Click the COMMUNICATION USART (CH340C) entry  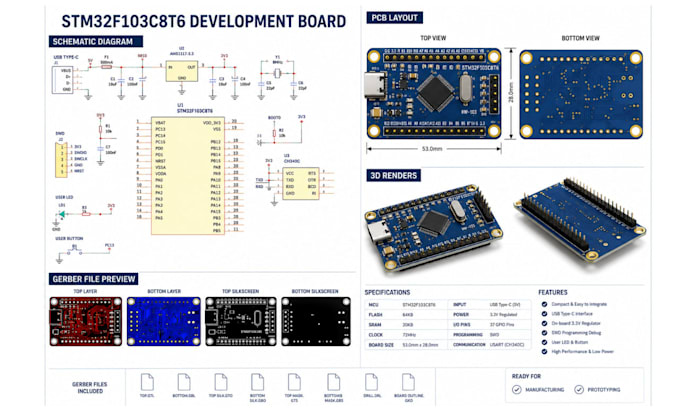click(x=490, y=345)
